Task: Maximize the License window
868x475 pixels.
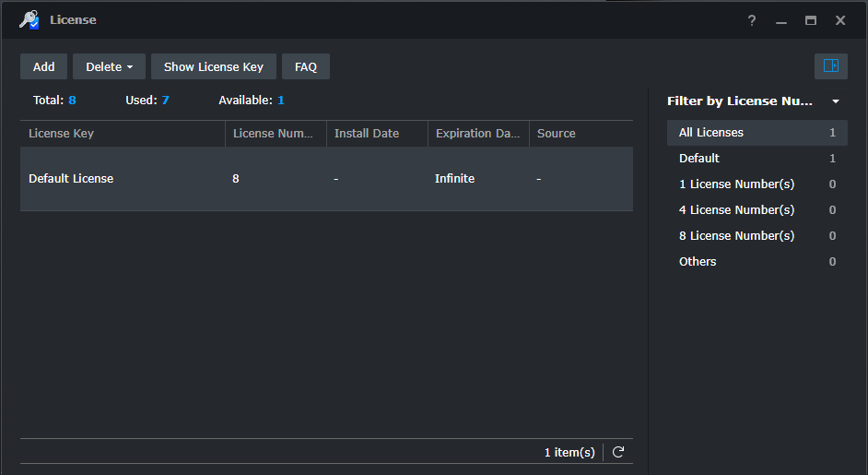Action: (x=811, y=20)
